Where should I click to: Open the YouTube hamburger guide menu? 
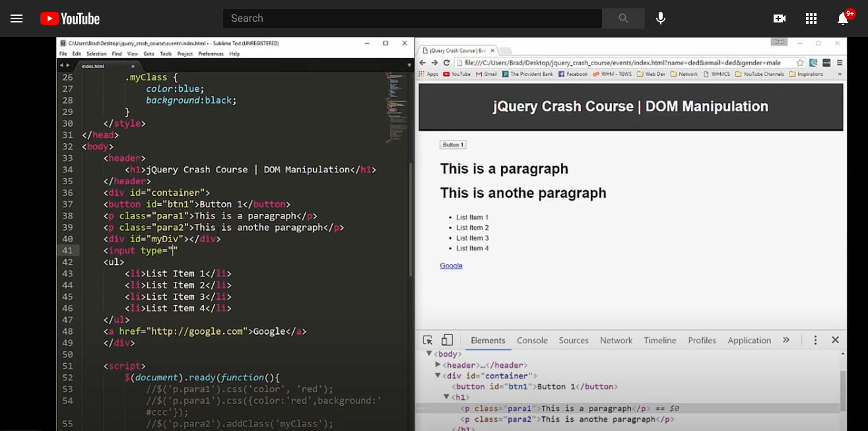[x=17, y=18]
